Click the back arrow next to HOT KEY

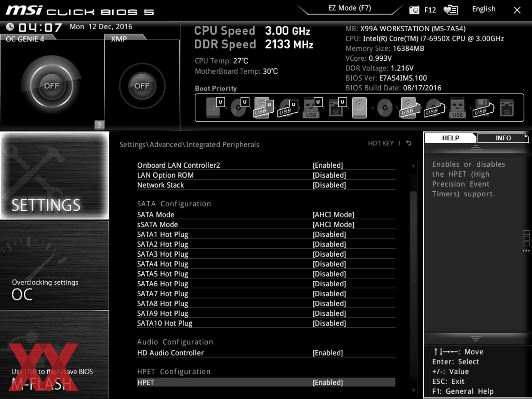[408, 143]
